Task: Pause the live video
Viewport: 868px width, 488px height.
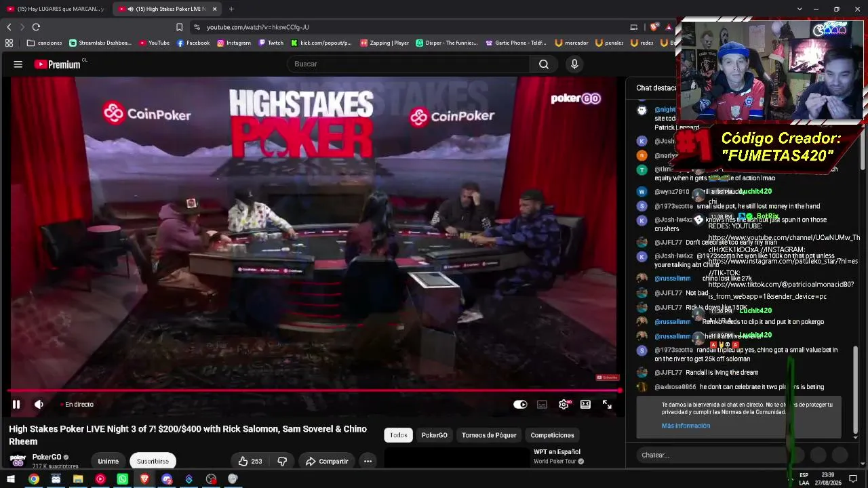Action: click(x=16, y=405)
